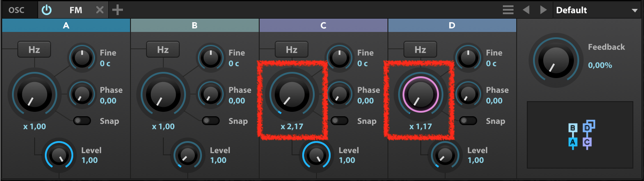
Task: Enable Snap switch for operator C
Action: tap(340, 121)
